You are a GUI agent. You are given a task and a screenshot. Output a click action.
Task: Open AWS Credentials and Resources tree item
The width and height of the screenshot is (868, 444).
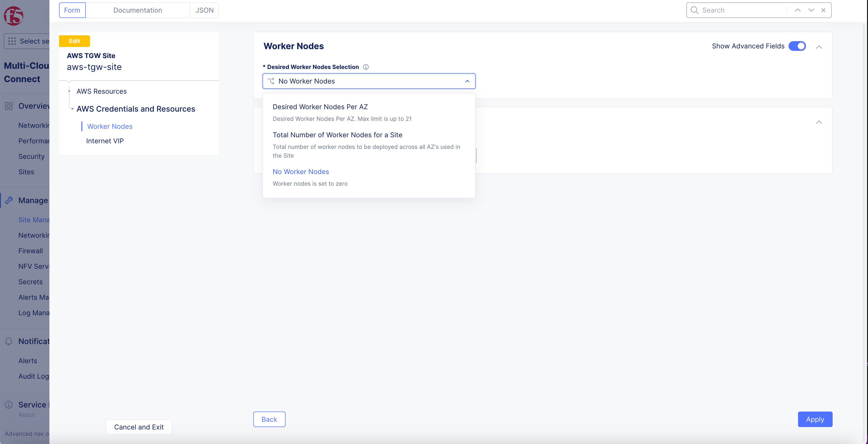136,109
